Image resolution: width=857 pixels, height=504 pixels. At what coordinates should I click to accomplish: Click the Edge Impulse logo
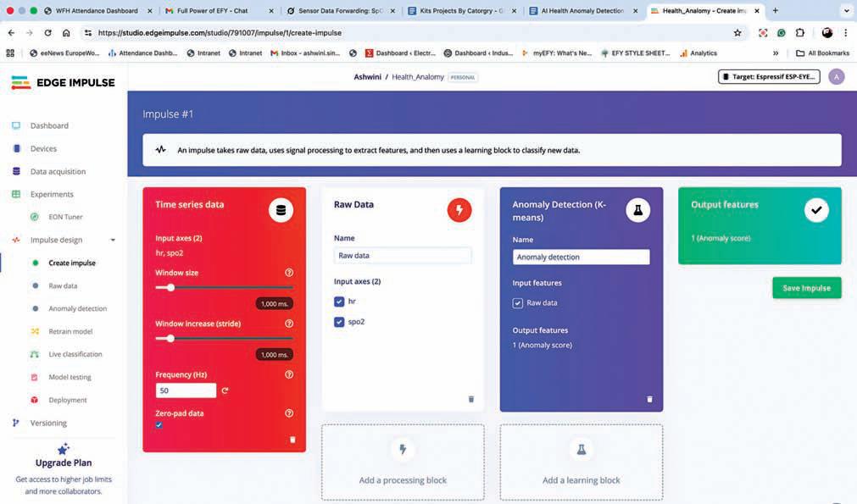pyautogui.click(x=63, y=82)
